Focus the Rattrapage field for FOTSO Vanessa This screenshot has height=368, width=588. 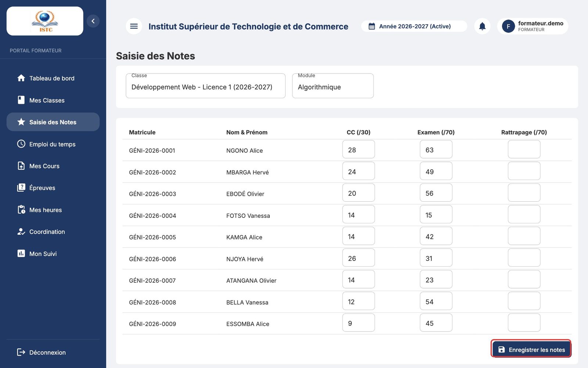(524, 215)
